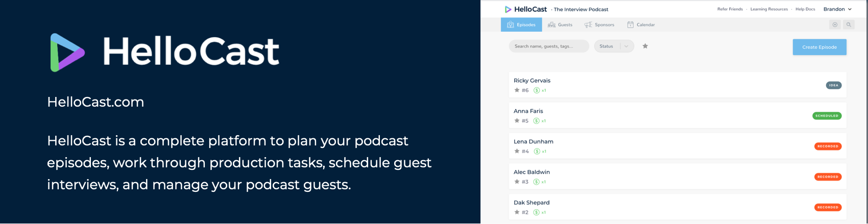Focus the 'Search name, guests, tags...' field
Image resolution: width=868 pixels, height=224 pixels.
pyautogui.click(x=549, y=46)
